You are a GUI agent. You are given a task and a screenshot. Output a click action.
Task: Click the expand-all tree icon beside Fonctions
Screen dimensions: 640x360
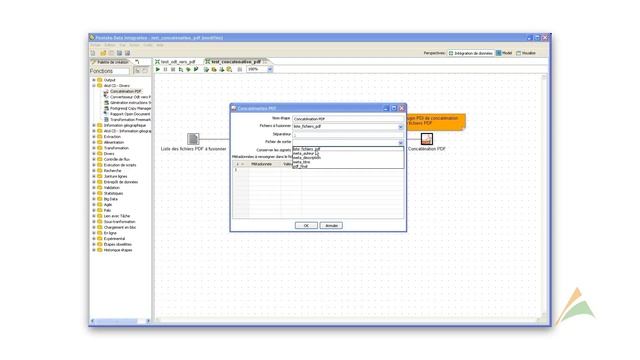tap(138, 71)
